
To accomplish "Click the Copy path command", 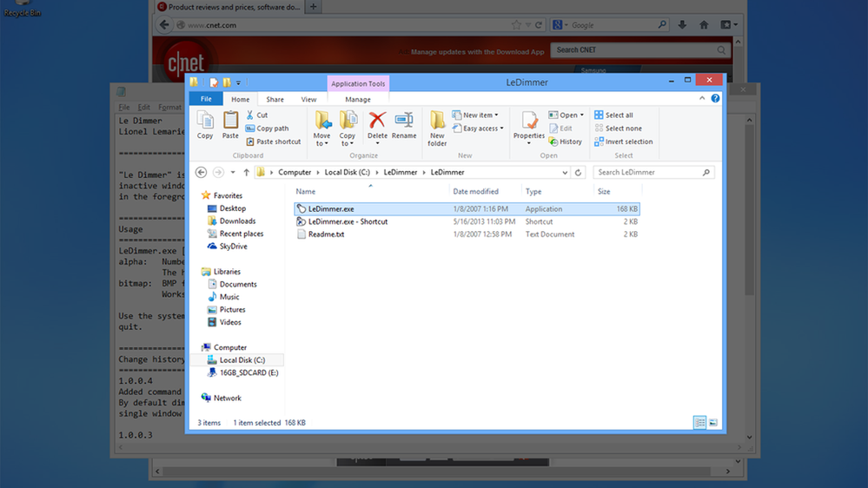I will 267,129.
